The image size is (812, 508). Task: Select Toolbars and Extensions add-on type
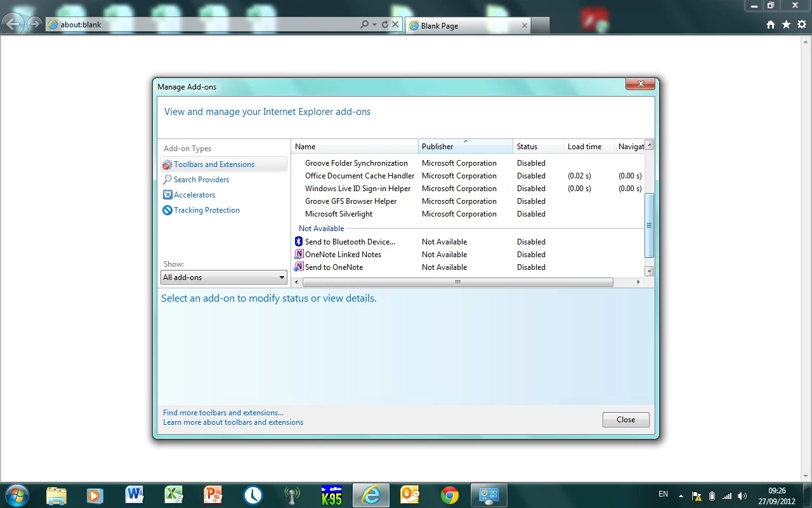click(224, 164)
